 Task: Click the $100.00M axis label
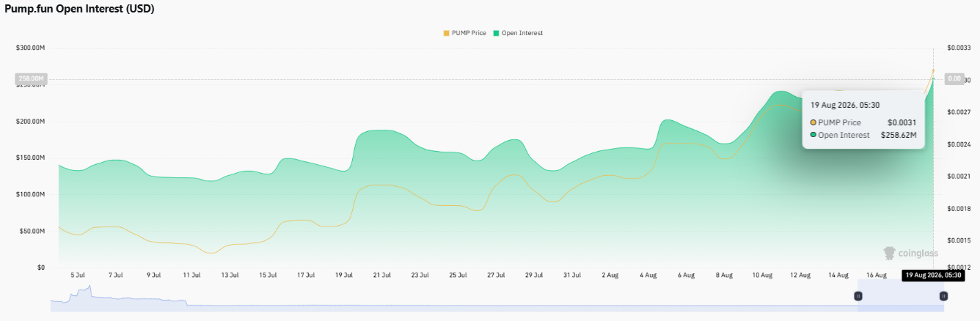coord(31,194)
